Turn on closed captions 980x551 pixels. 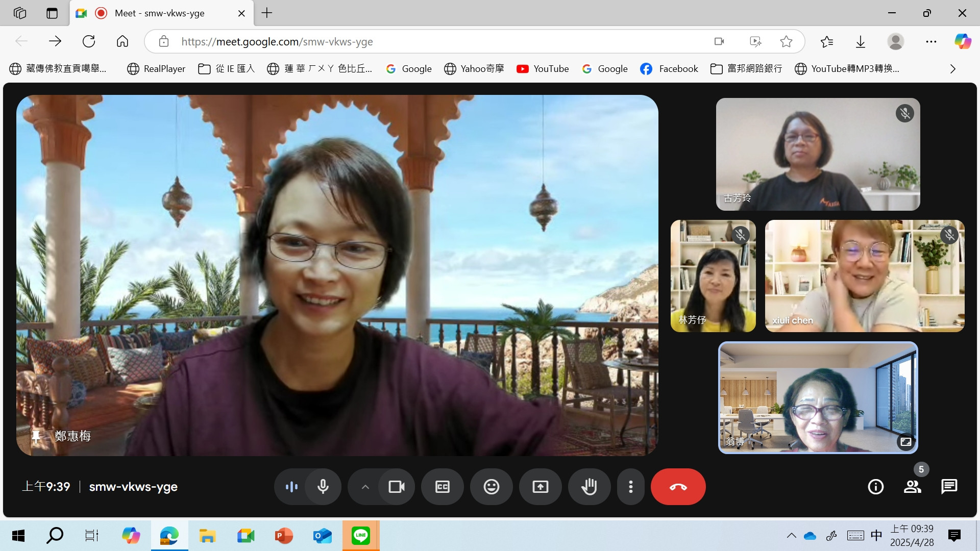(x=442, y=487)
